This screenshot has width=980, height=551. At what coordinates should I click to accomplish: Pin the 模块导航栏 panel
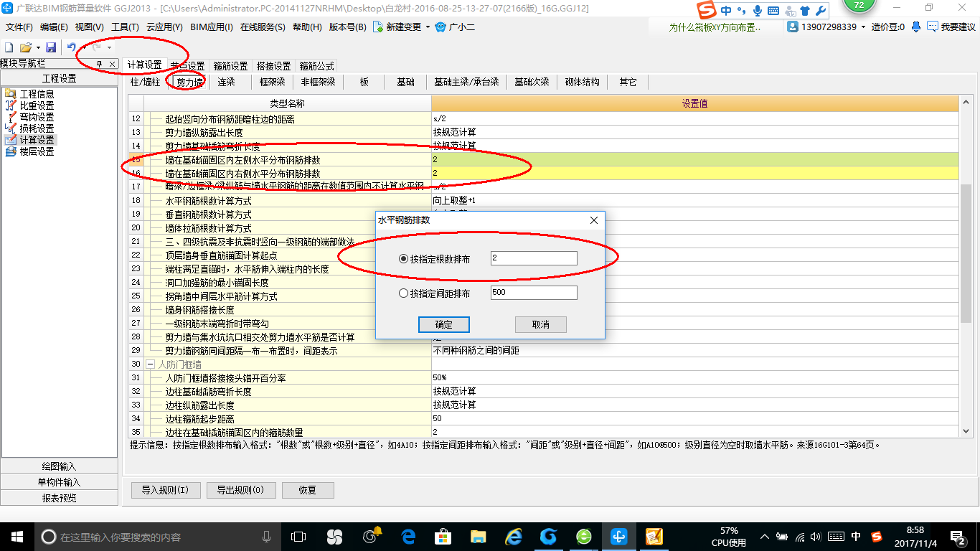pos(99,64)
